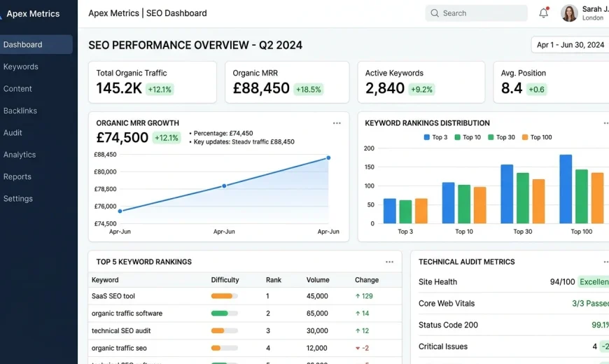Click the search magnifier icon
The image size is (609, 364).
[x=435, y=13]
